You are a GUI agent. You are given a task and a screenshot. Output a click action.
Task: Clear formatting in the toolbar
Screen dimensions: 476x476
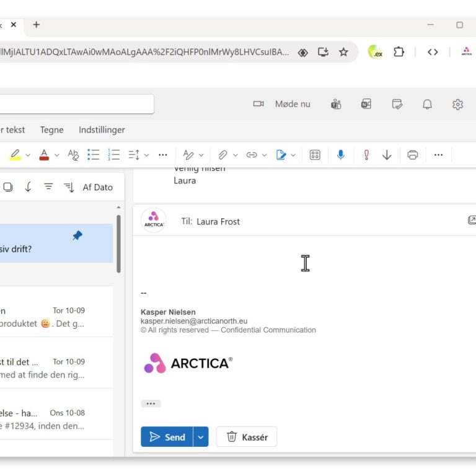coord(73,155)
